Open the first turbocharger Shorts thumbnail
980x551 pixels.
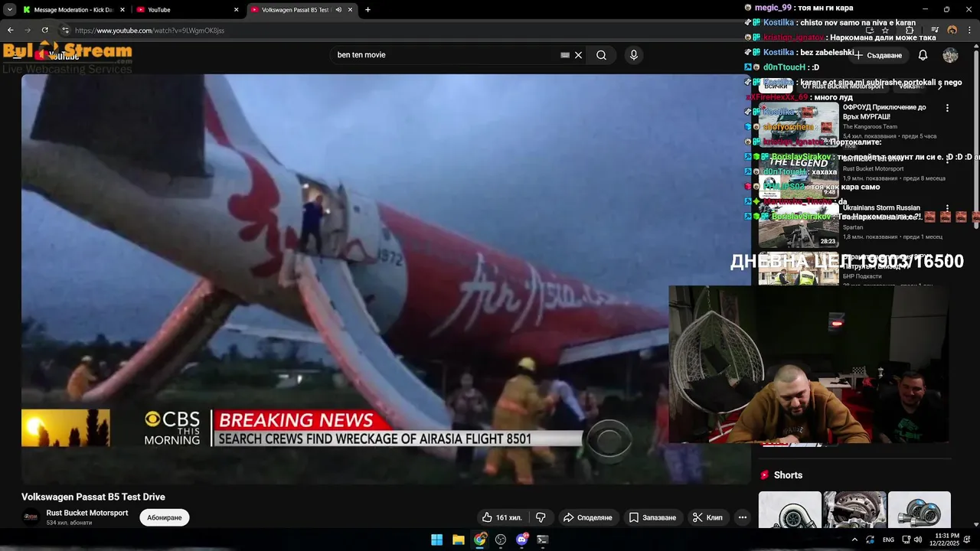[x=790, y=510]
